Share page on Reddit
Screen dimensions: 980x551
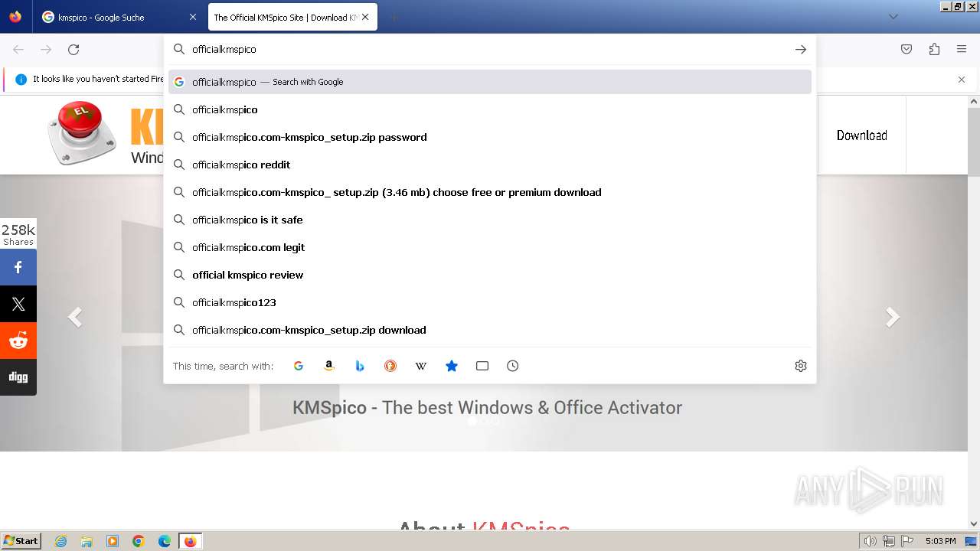click(x=18, y=341)
